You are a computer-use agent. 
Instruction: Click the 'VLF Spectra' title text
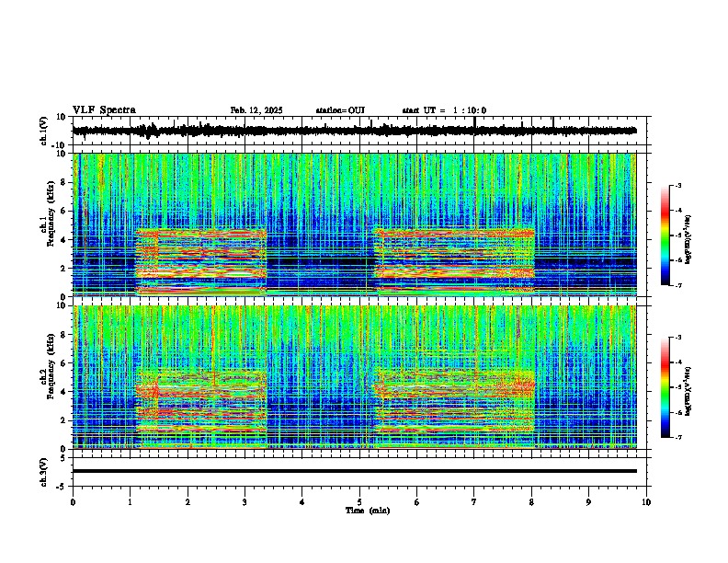coord(104,110)
